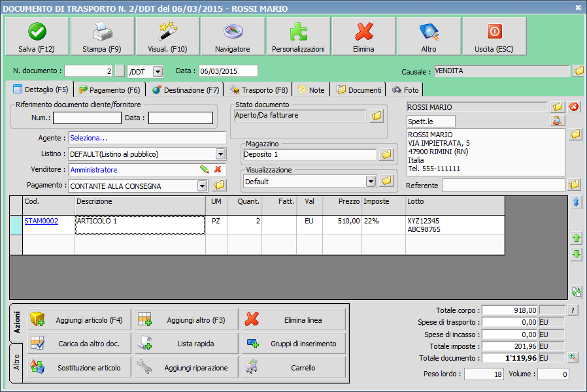
Task: Print document with Stampa (F9)
Action: [102, 37]
